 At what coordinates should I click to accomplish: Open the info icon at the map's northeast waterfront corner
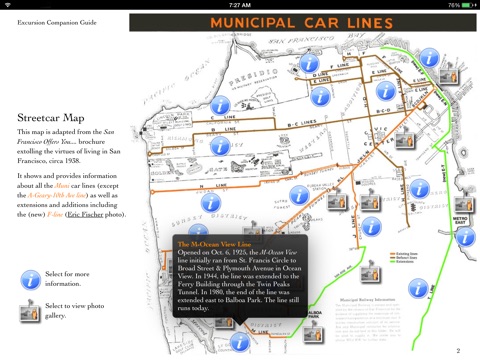[429, 58]
